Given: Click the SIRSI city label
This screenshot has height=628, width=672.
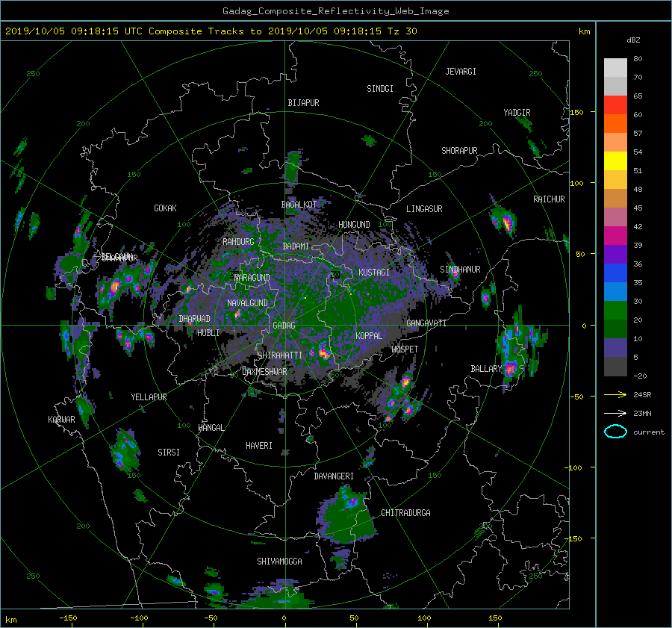Looking at the screenshot, I should tap(169, 453).
